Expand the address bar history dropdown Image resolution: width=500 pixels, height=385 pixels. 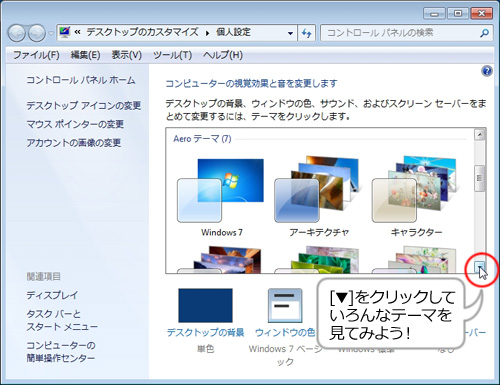click(x=290, y=33)
